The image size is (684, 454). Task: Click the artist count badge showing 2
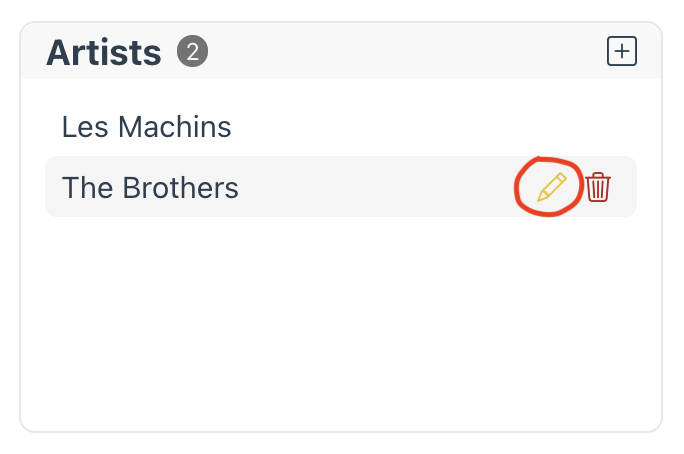[192, 51]
